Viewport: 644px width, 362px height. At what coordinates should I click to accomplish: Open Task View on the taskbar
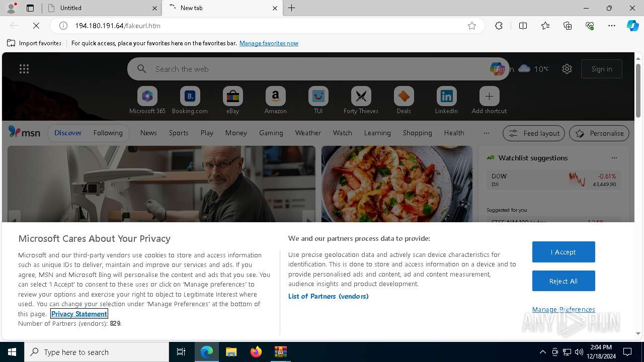point(181,352)
